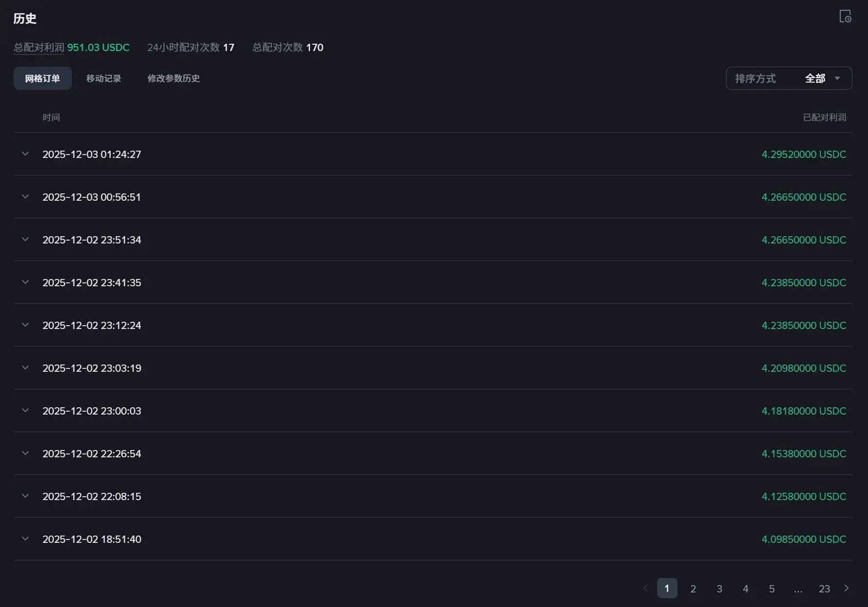868x607 pixels.
Task: Expand the 2025-12-03 00:56:51 order row
Action: pyautogui.click(x=25, y=197)
